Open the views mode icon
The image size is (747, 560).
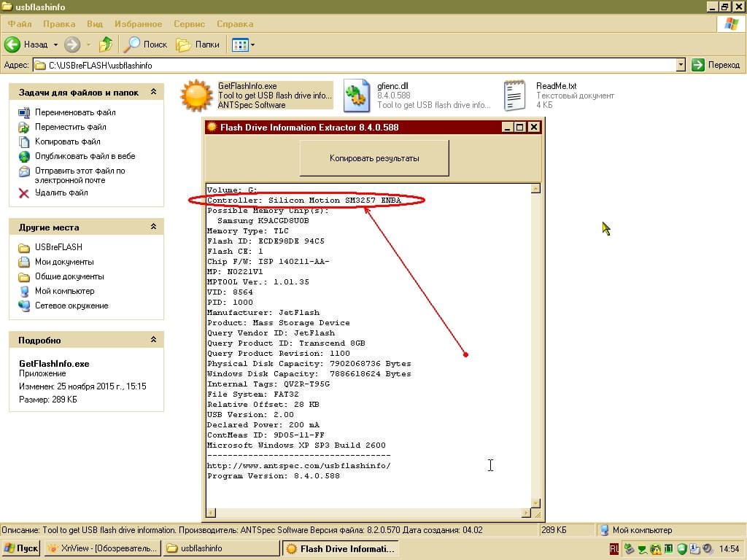click(x=239, y=45)
